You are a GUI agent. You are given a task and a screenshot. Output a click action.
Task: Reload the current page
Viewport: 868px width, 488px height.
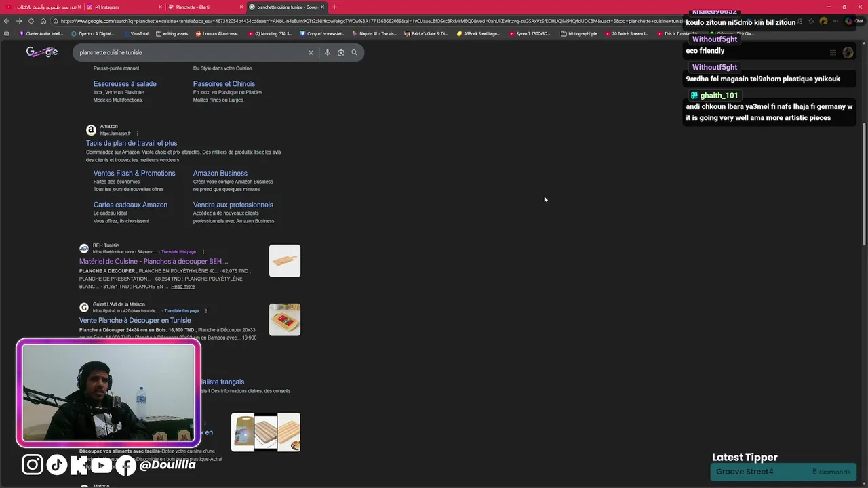(31, 21)
